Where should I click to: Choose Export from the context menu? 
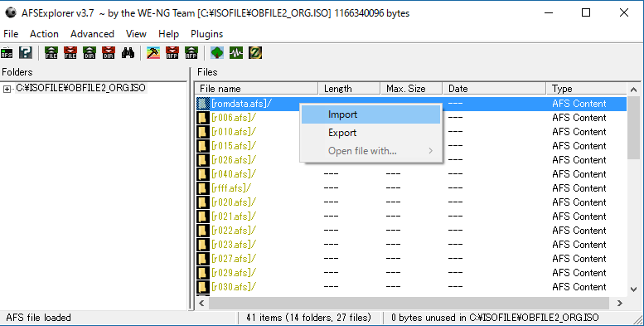[370, 133]
